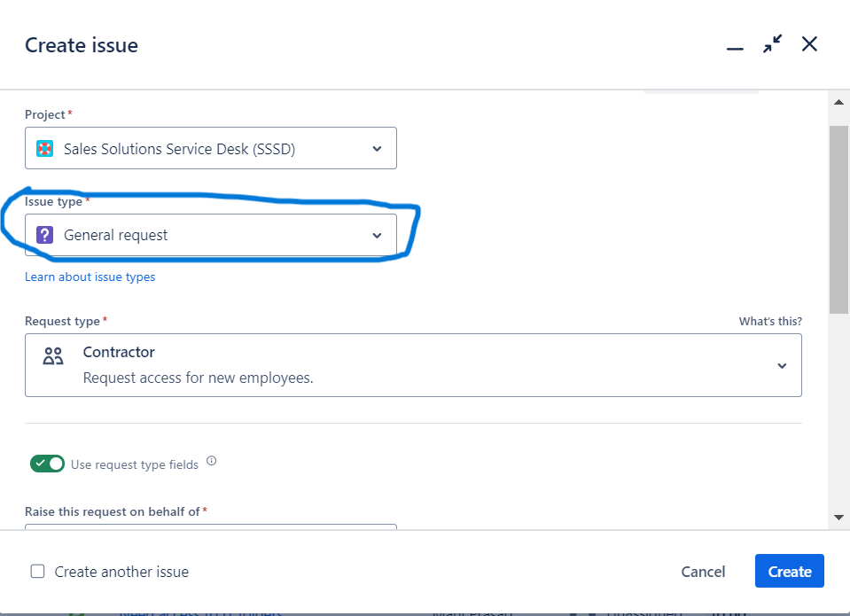850x616 pixels.
Task: Click the Contractor people icon
Action: tap(54, 356)
